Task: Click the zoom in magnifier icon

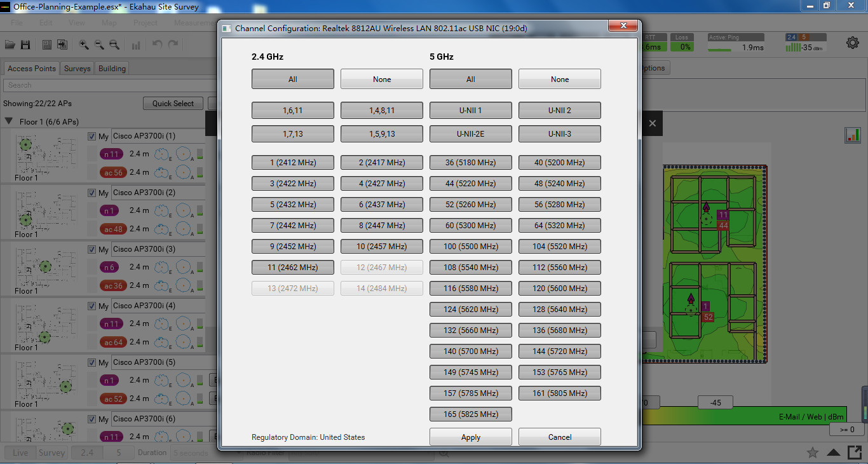Action: pos(84,44)
